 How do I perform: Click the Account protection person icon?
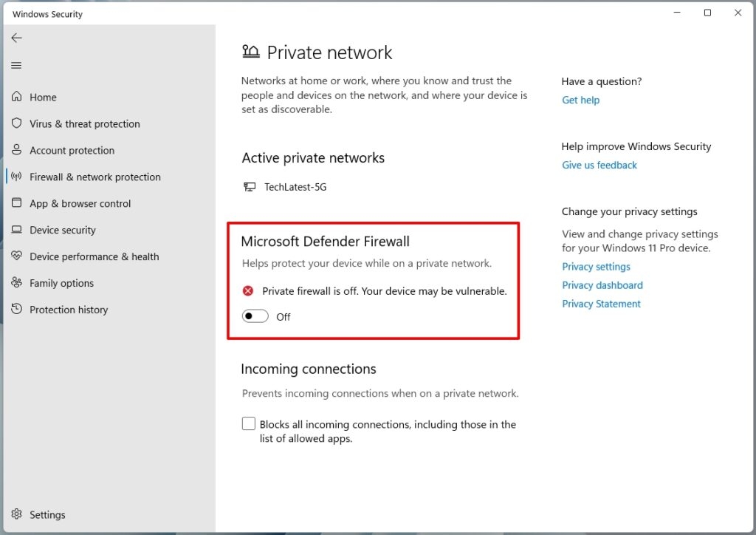pos(16,150)
